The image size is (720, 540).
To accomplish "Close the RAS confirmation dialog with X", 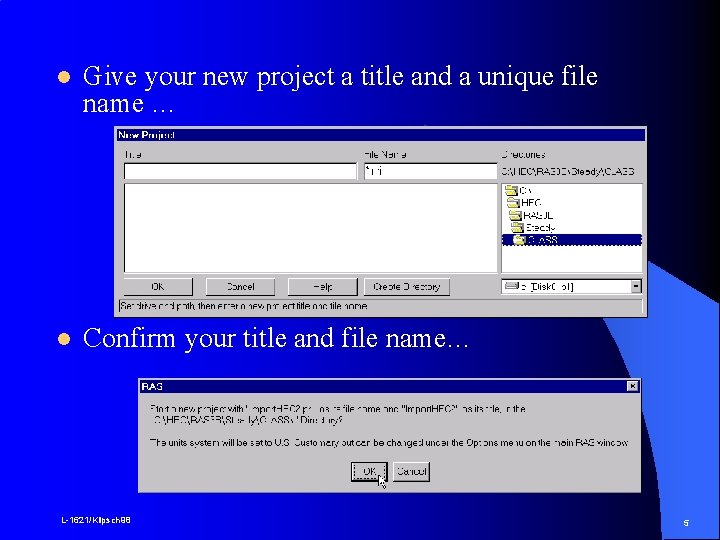I will coord(632,386).
